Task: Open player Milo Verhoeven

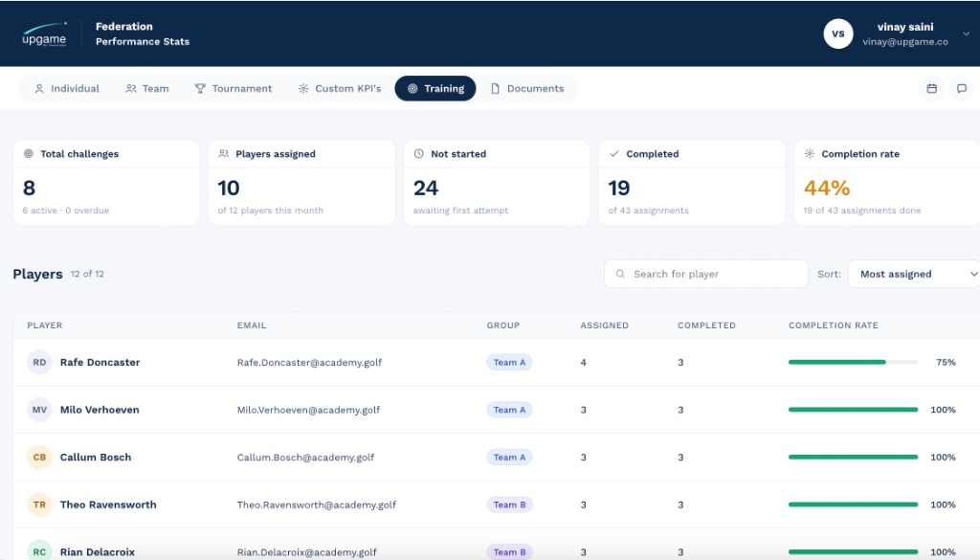Action: (100, 410)
